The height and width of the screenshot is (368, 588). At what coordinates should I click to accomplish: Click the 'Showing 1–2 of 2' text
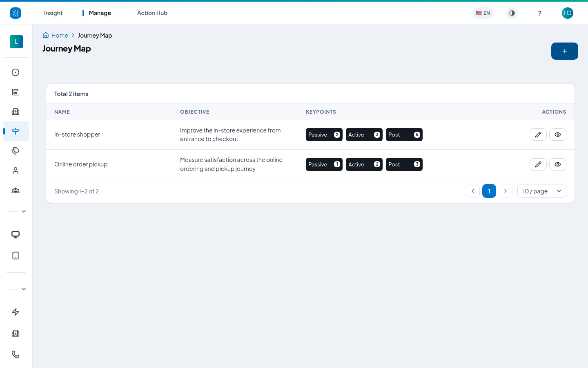[76, 191]
